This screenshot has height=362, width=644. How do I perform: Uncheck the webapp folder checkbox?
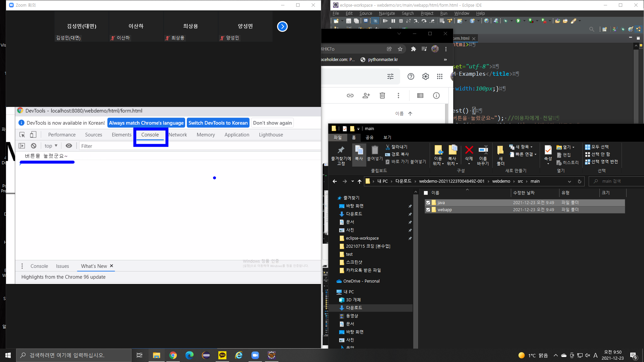pyautogui.click(x=428, y=209)
